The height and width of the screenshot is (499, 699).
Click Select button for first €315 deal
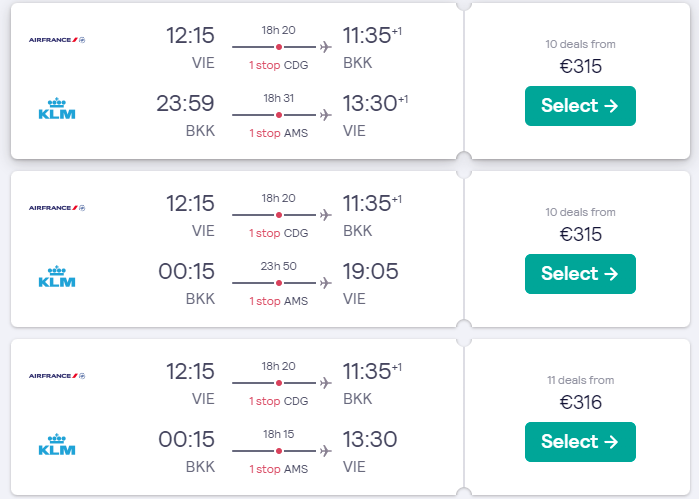click(x=580, y=106)
